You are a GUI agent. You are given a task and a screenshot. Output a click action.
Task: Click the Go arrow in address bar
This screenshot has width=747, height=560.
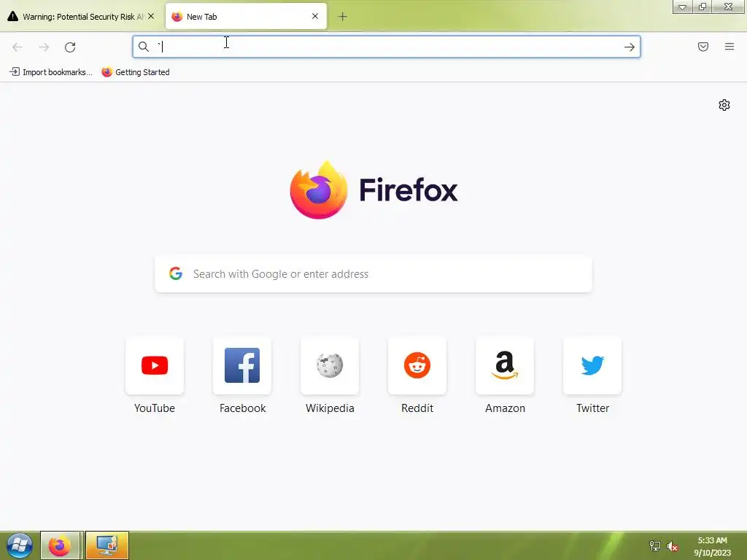(x=630, y=47)
